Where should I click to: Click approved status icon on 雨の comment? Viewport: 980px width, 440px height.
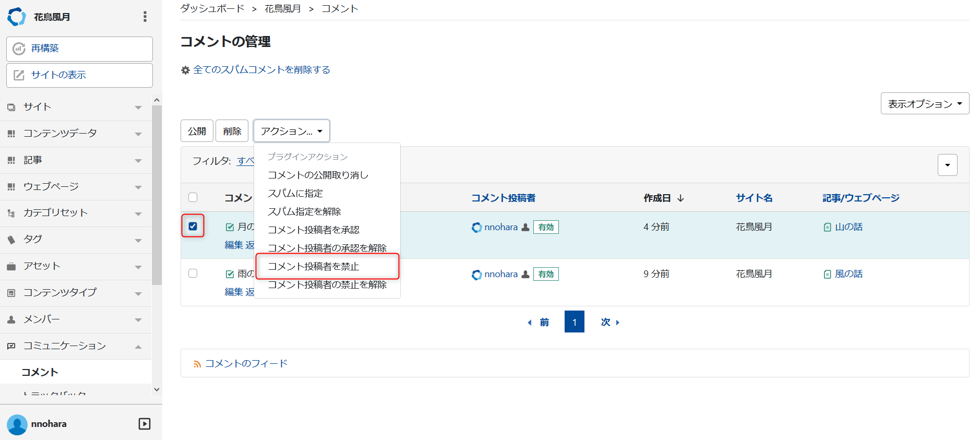coord(230,274)
